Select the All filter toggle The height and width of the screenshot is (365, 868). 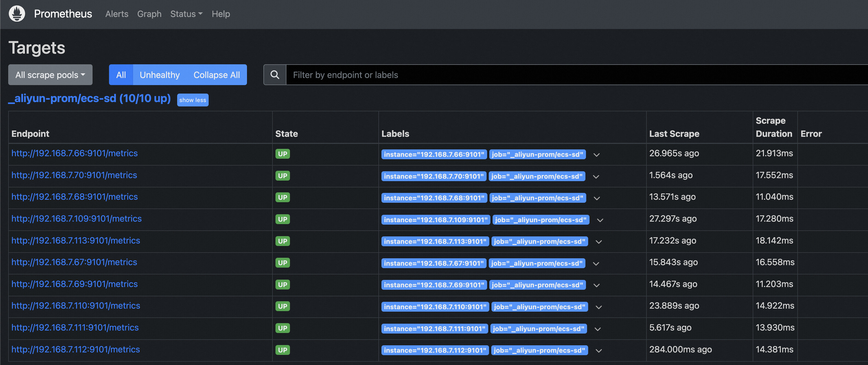coord(121,75)
